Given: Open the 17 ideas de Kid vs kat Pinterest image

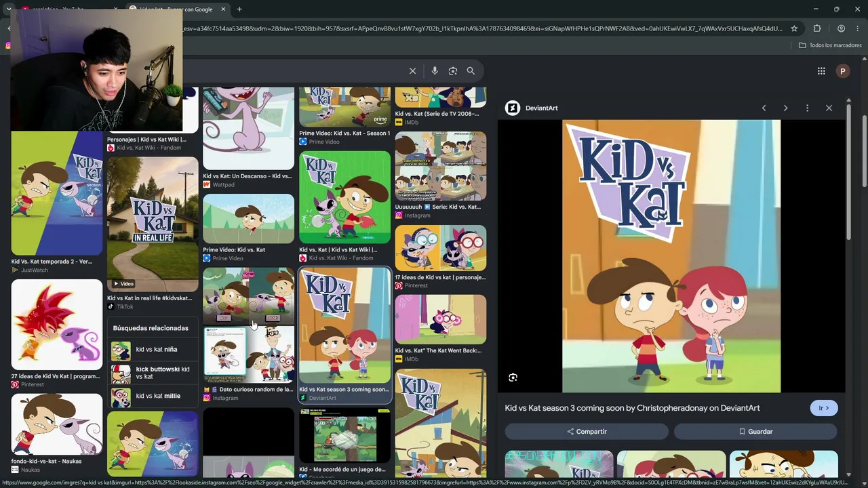Looking at the screenshot, I should tap(441, 248).
